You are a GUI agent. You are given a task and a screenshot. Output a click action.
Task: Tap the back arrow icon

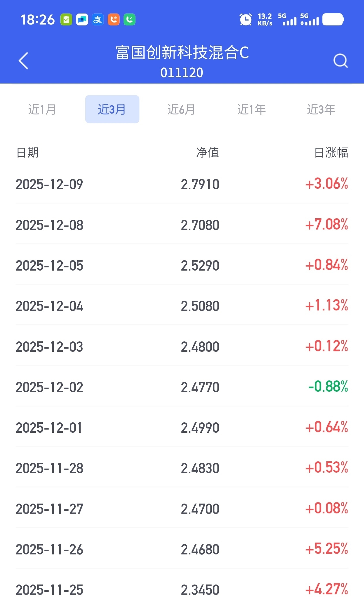click(x=23, y=61)
